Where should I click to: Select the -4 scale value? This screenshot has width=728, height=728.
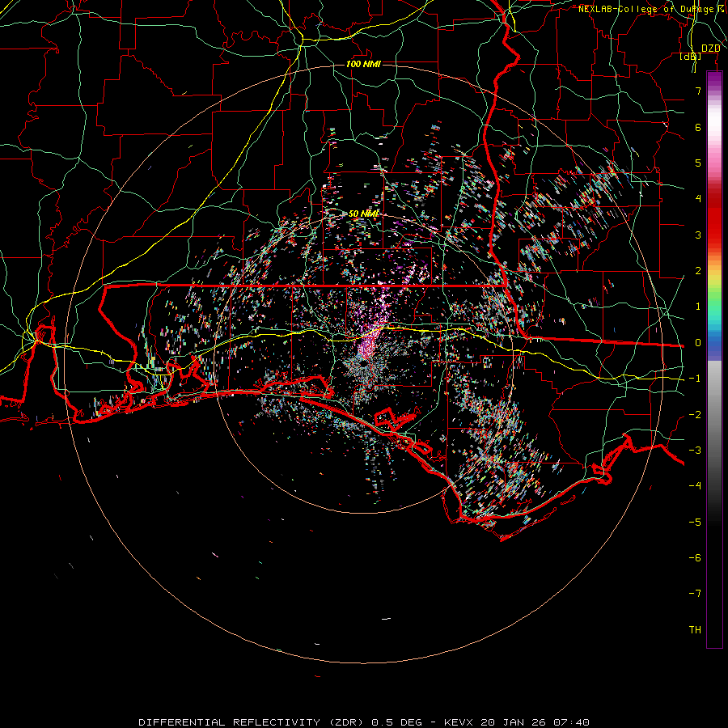tap(695, 486)
